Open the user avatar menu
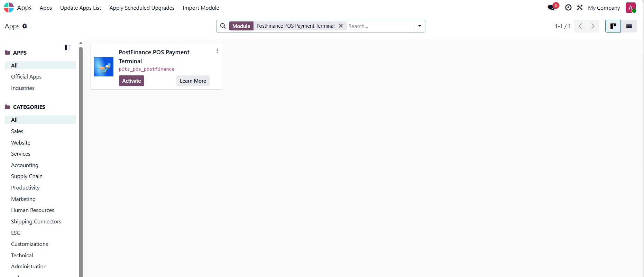The width and height of the screenshot is (644, 277). pyautogui.click(x=631, y=8)
